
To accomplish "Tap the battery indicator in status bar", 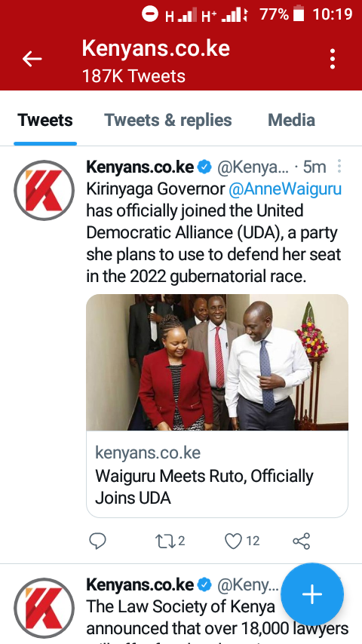I will (x=299, y=14).
